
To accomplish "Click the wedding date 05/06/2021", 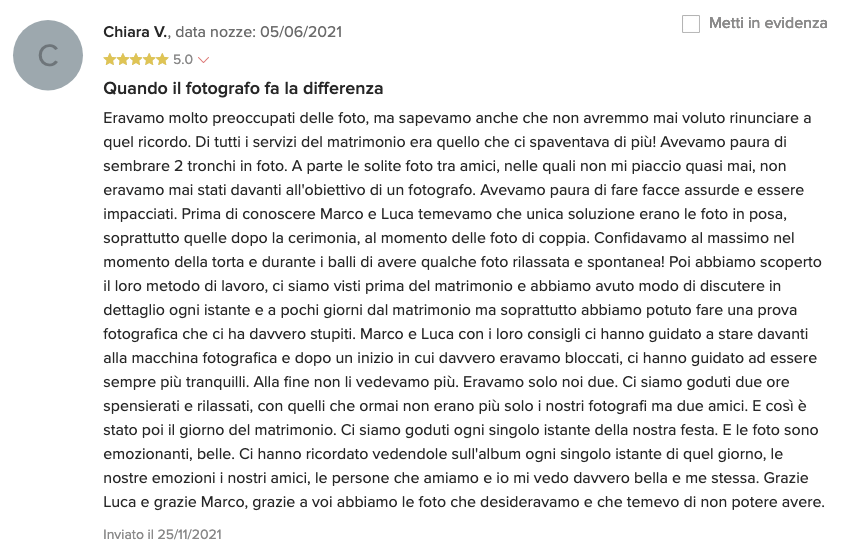I will point(301,32).
